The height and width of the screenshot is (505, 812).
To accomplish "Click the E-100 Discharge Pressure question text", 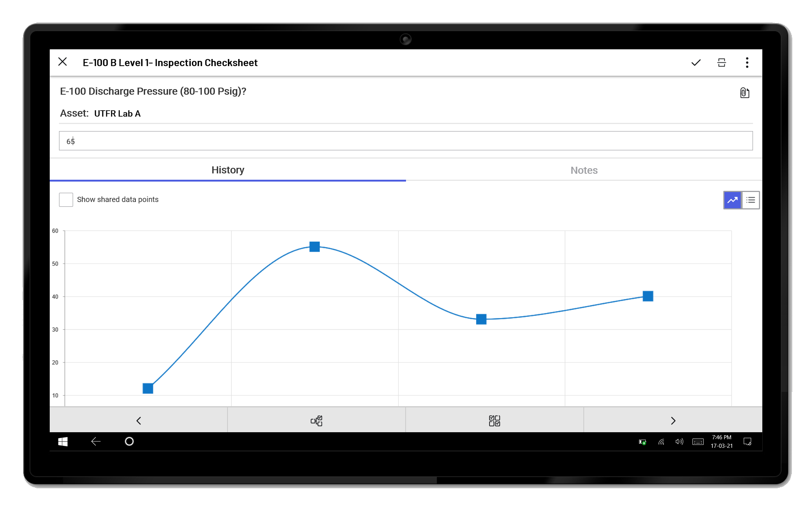I will click(153, 91).
